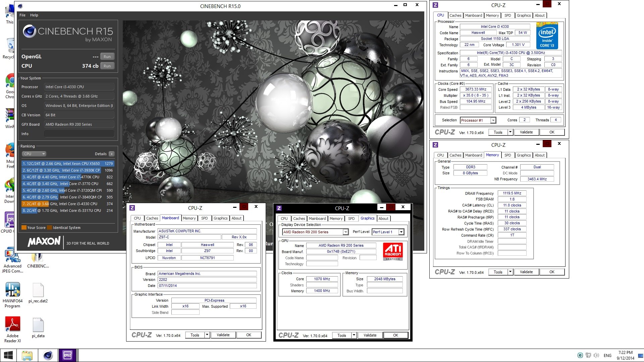The height and width of the screenshot is (362, 644).
Task: Open Mainboard tab in top-right CPU-Z window
Action: pos(473,15)
